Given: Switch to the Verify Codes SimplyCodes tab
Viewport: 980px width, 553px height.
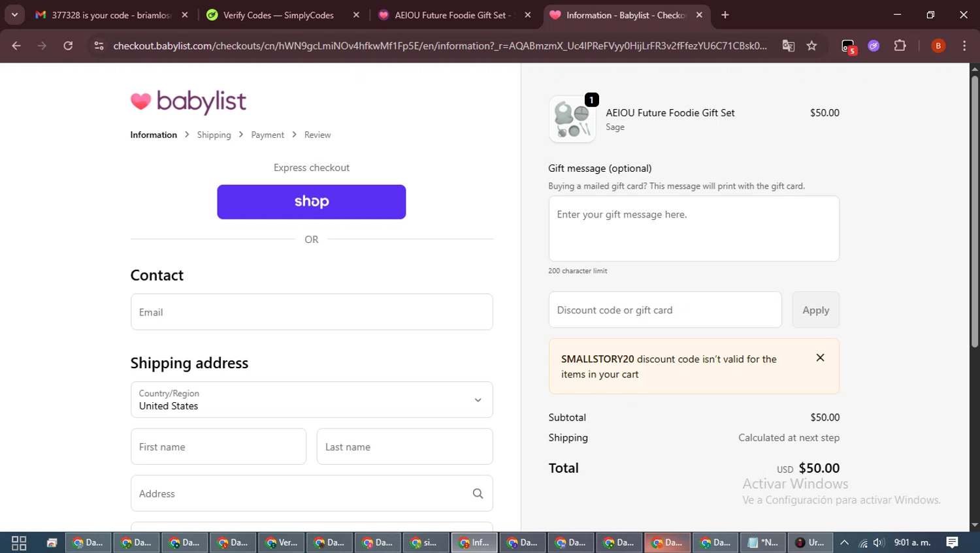Looking at the screenshot, I should point(278,15).
